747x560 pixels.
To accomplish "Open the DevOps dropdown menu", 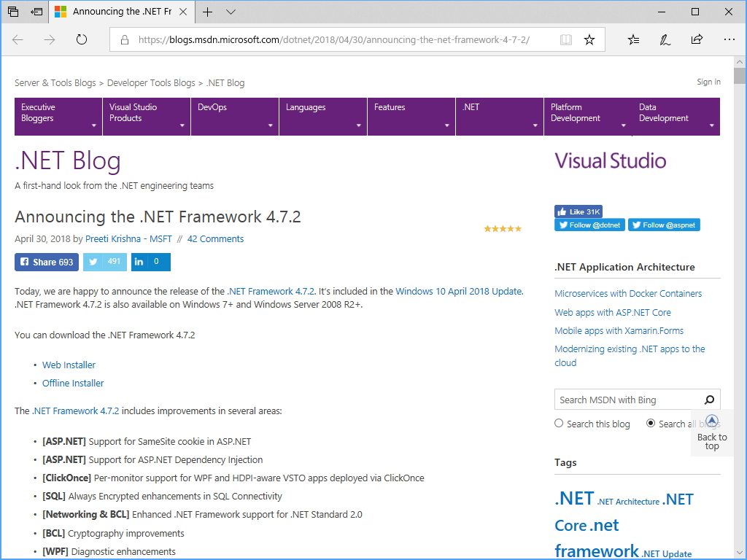I will click(234, 116).
